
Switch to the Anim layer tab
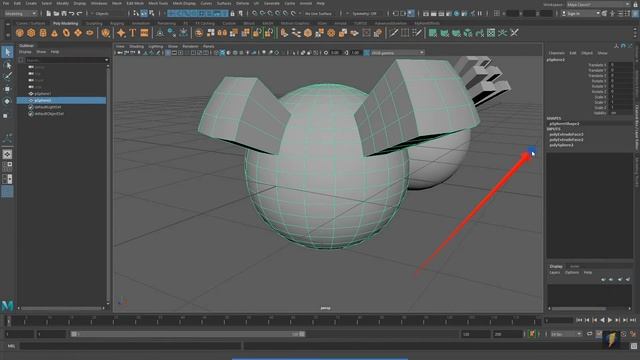(x=575, y=266)
